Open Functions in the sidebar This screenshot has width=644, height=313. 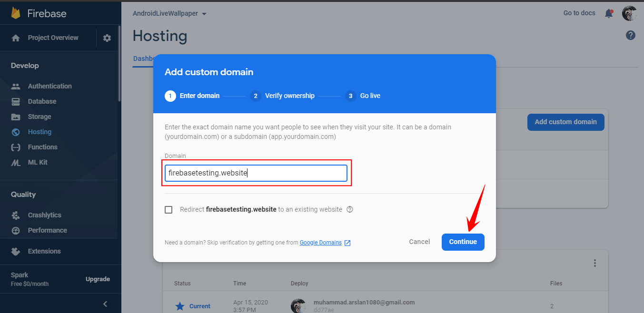point(43,147)
